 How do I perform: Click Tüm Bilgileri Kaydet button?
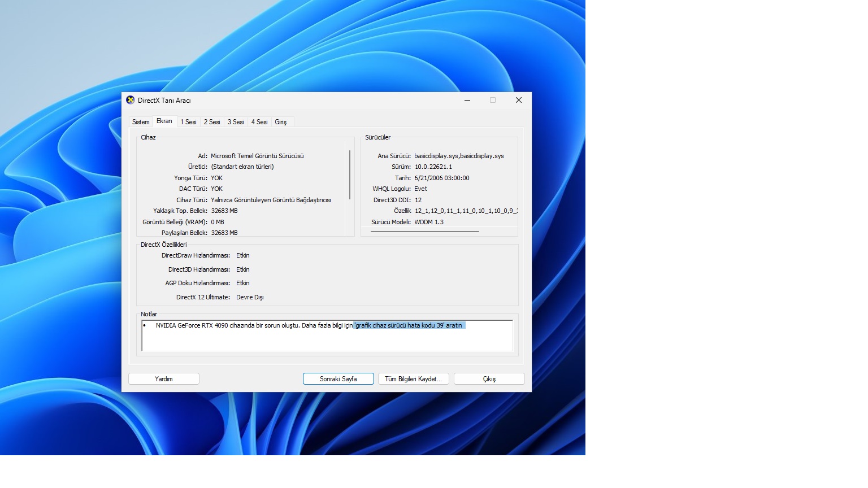coord(414,379)
